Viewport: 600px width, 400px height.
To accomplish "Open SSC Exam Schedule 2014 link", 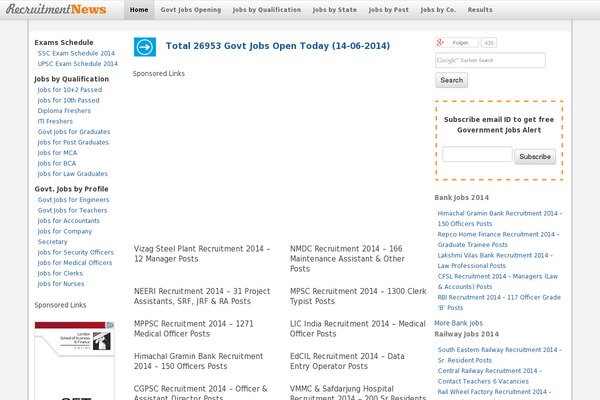I will click(x=76, y=53).
